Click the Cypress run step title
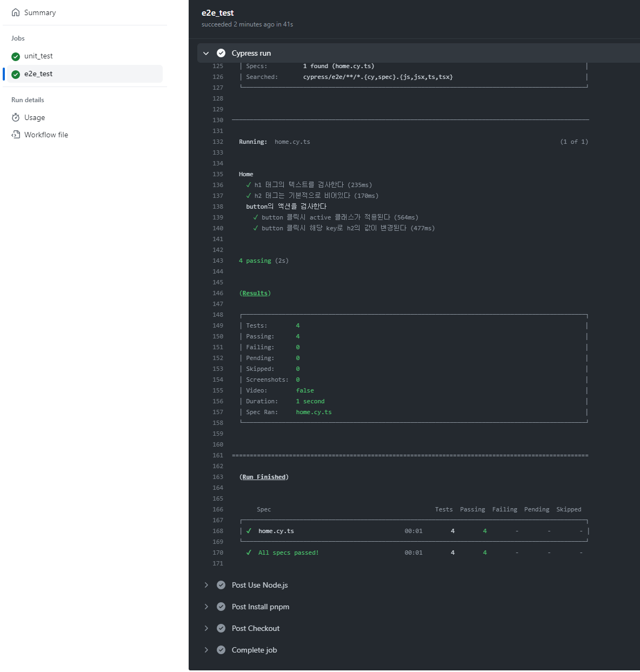The width and height of the screenshot is (640, 672). (x=251, y=53)
